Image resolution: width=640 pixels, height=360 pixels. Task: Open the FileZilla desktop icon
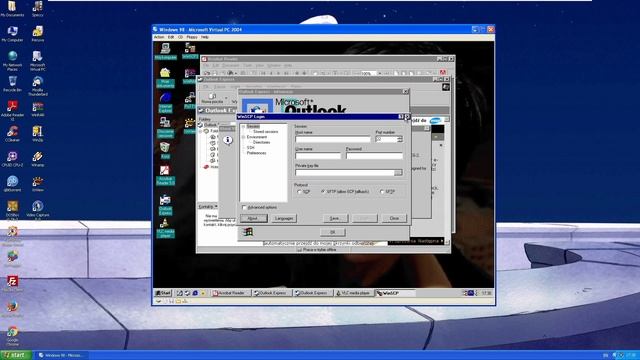[x=12, y=284]
